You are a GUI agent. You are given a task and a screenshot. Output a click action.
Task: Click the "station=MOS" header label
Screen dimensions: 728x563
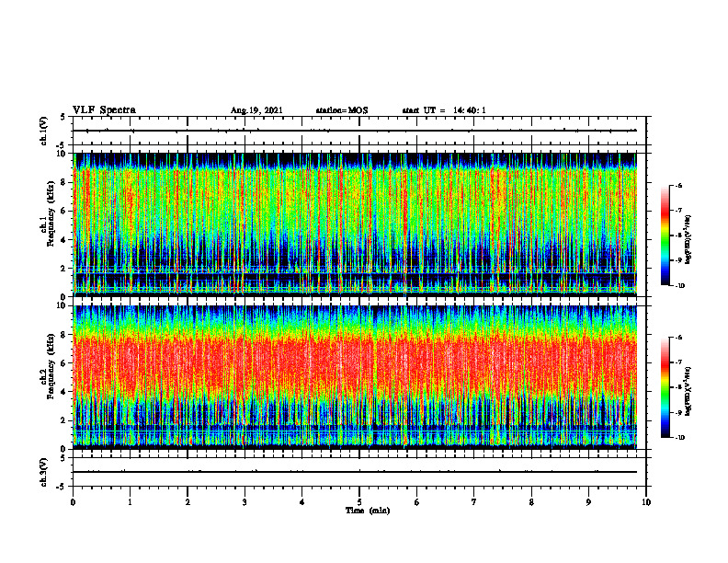pos(342,110)
